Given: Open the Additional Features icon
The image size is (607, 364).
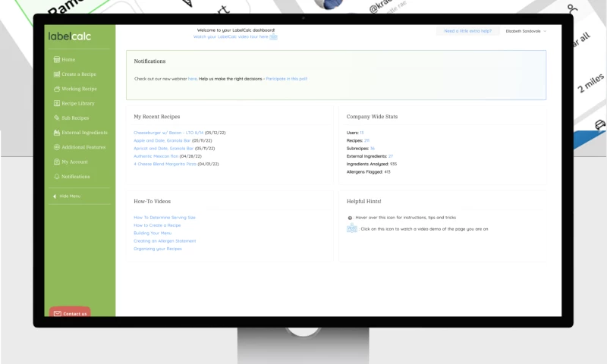Looking at the screenshot, I should [56, 147].
